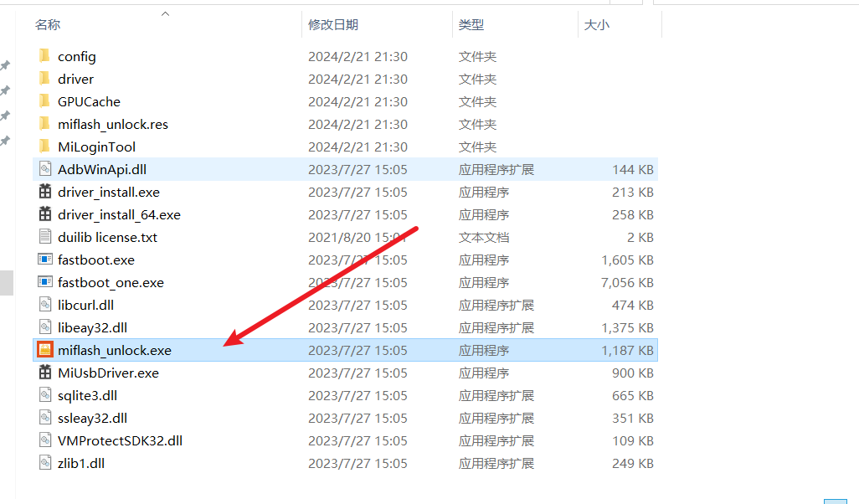
Task: Click the sqlite3.dll file icon
Action: point(45,394)
